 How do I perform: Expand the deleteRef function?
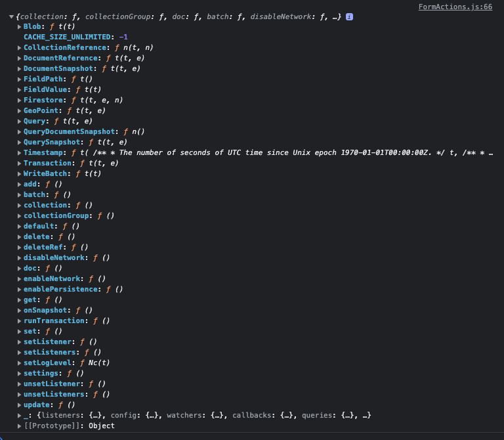(19, 248)
